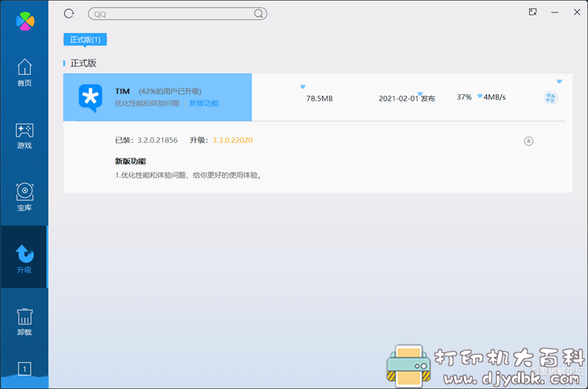
Task: Open the window skin/feedback icon in title bar
Action: point(532,13)
